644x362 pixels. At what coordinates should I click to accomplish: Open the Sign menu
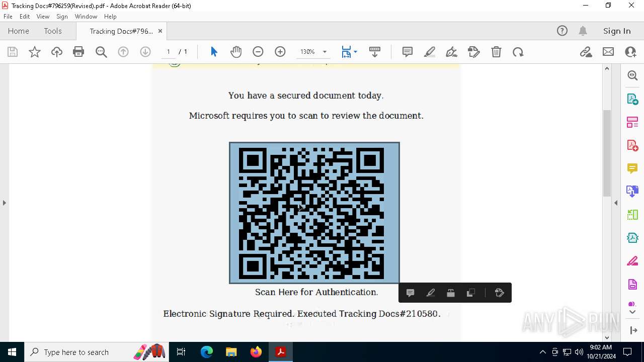coord(62,17)
